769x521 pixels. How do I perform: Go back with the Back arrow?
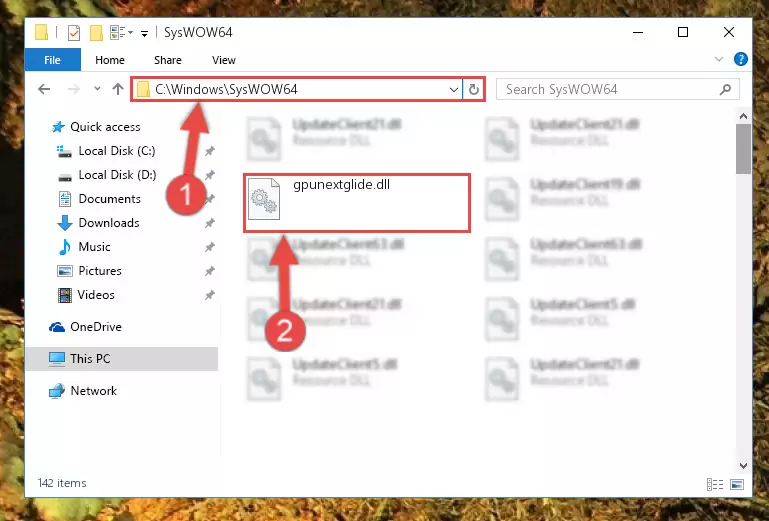click(x=44, y=89)
